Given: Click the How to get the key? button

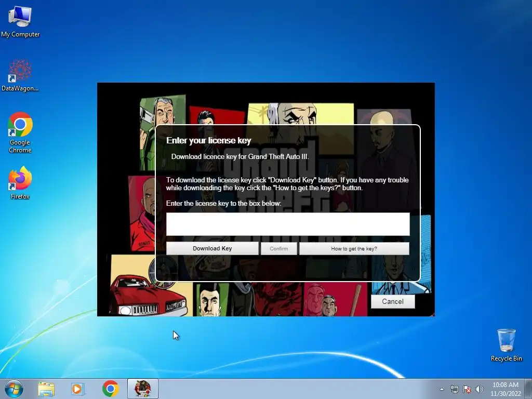Looking at the screenshot, I should [x=354, y=248].
